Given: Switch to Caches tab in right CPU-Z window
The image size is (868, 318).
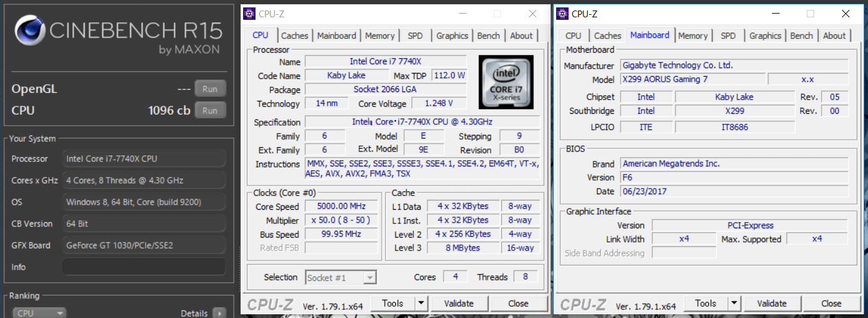Looking at the screenshot, I should click(x=608, y=36).
